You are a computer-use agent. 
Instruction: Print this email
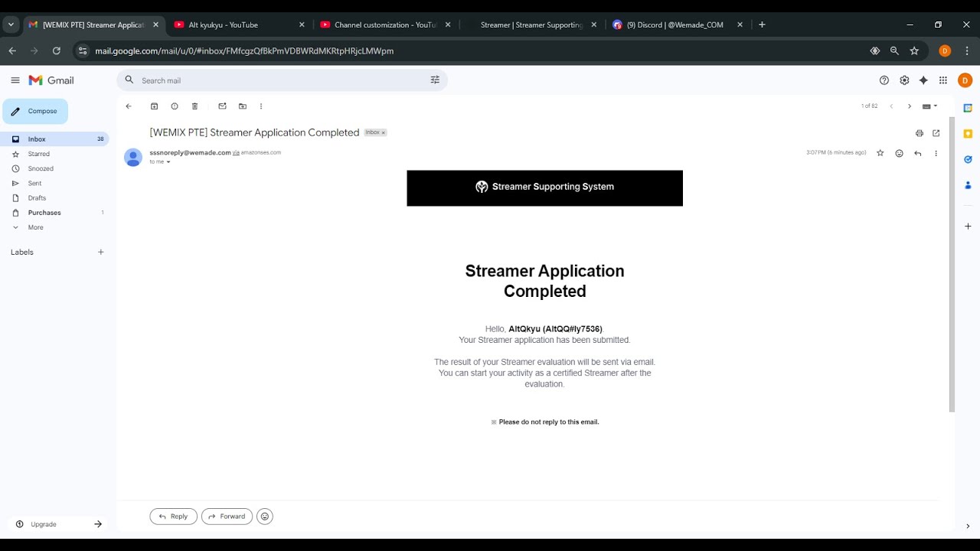pyautogui.click(x=920, y=133)
